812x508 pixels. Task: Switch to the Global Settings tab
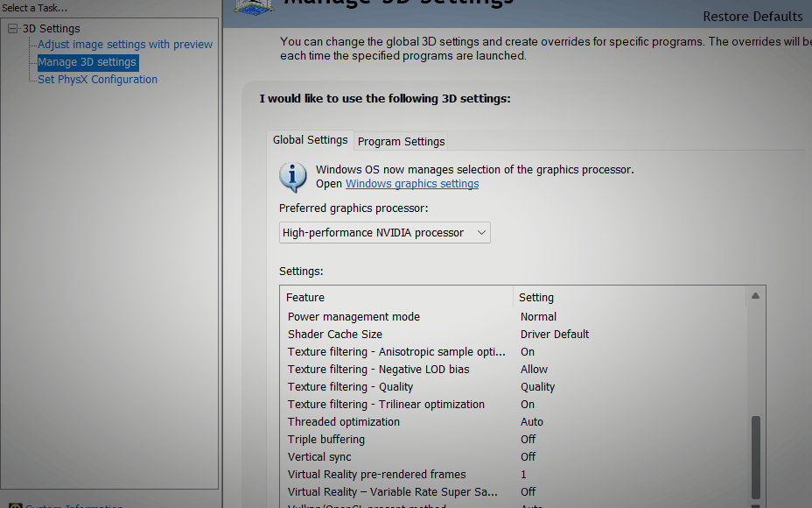[311, 140]
